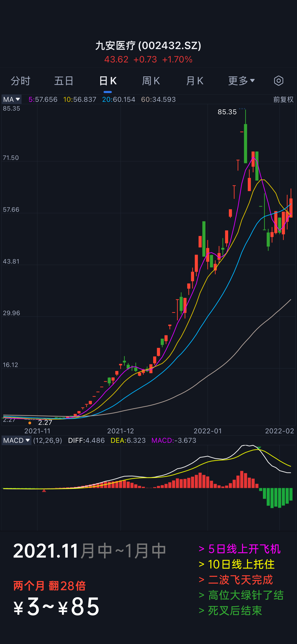Tap the purple MA 5:57.656 label

(43, 100)
